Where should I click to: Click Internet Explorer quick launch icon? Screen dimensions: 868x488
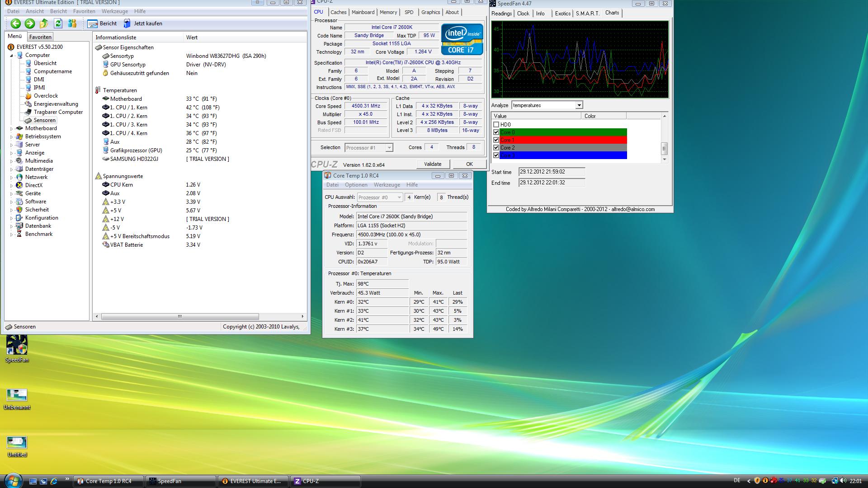point(54,481)
